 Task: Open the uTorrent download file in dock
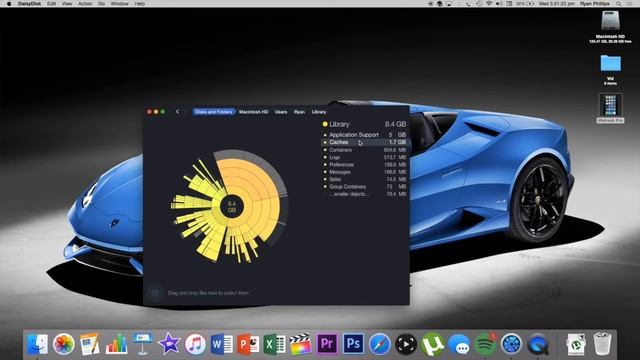576,344
